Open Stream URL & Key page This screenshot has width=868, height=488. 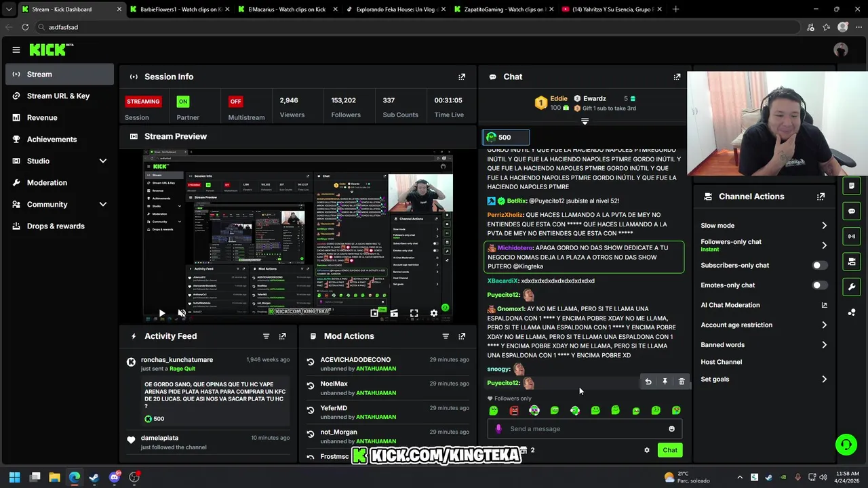click(60, 96)
